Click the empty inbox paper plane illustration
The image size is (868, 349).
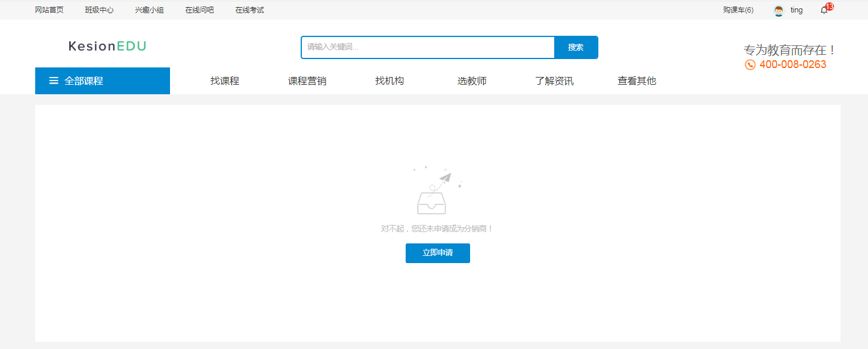(x=437, y=191)
